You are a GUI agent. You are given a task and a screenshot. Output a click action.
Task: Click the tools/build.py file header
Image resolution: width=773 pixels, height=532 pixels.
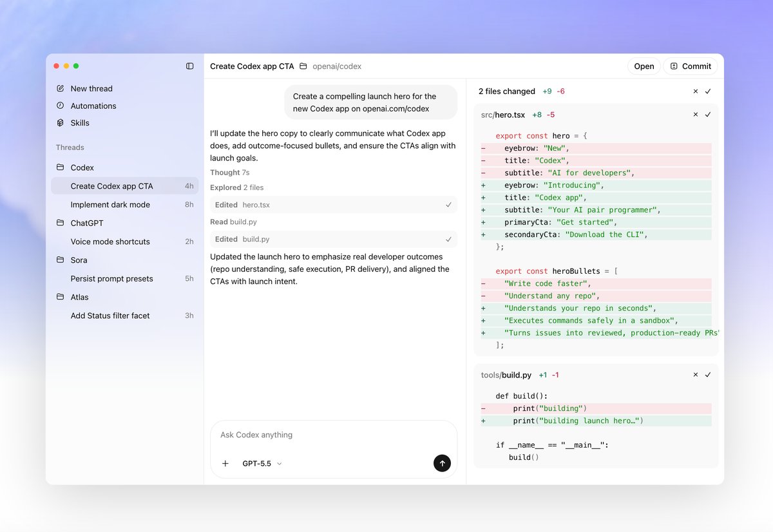[506, 375]
